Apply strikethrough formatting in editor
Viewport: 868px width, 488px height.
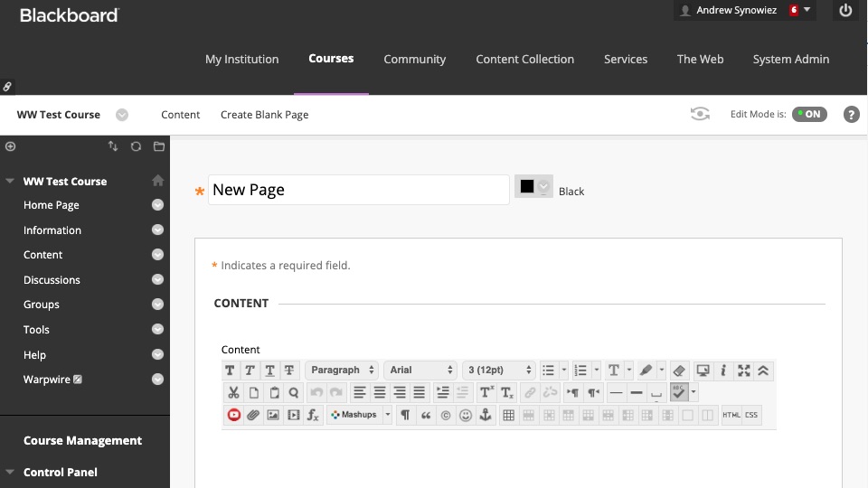tap(289, 371)
